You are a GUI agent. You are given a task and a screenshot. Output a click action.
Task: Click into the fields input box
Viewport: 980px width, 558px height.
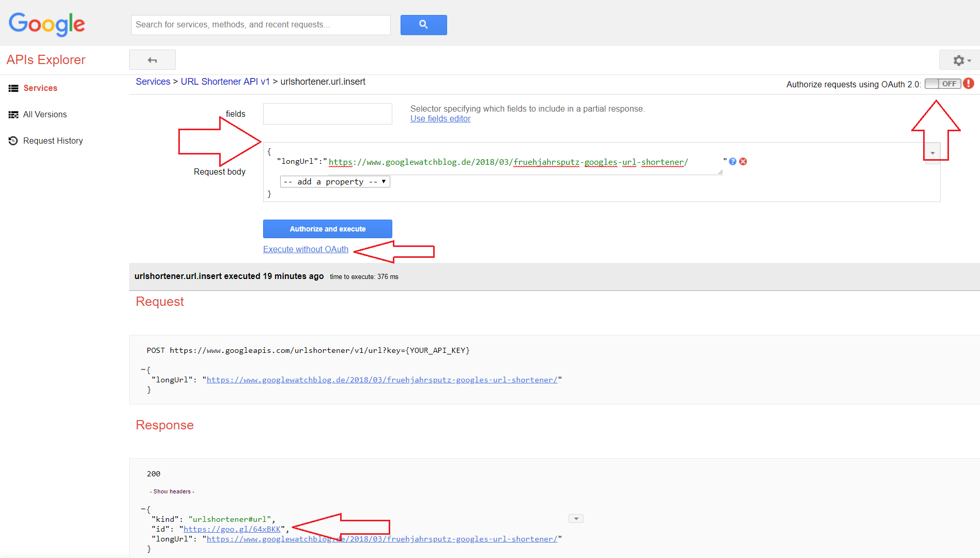coord(327,114)
